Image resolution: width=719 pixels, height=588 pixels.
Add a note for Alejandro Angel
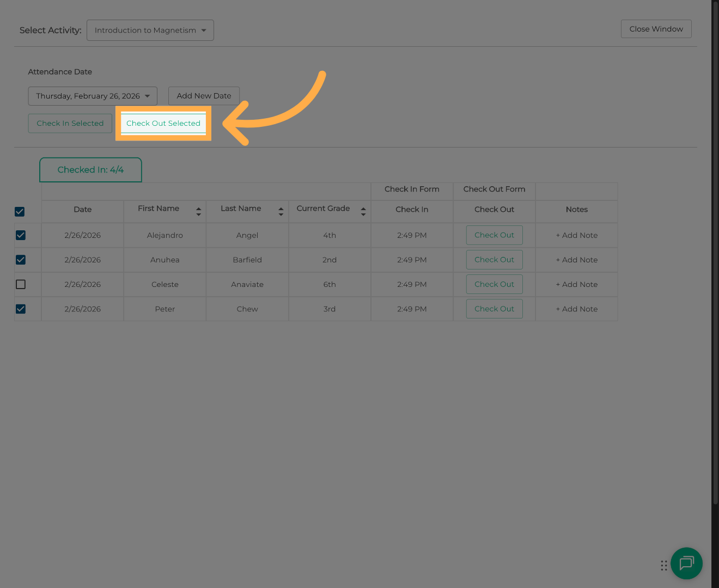pyautogui.click(x=576, y=235)
